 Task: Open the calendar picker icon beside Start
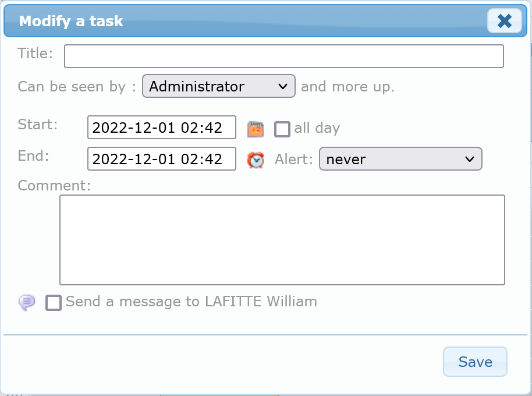coord(256,129)
